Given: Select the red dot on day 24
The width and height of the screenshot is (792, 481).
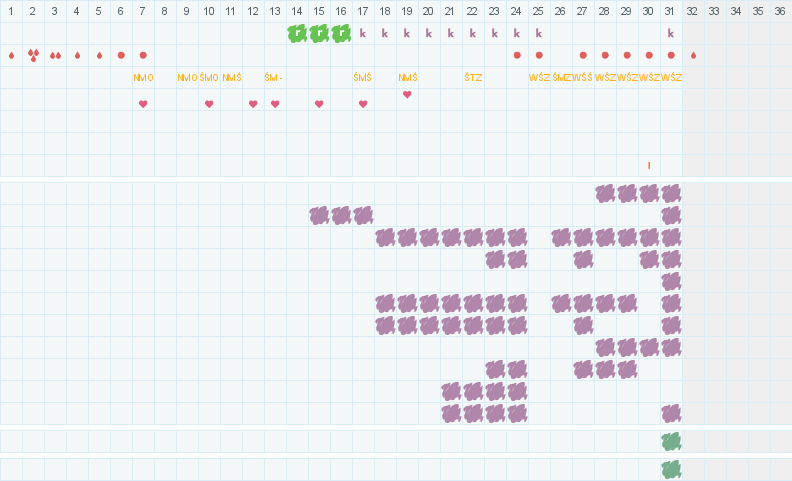Looking at the screenshot, I should point(517,55).
